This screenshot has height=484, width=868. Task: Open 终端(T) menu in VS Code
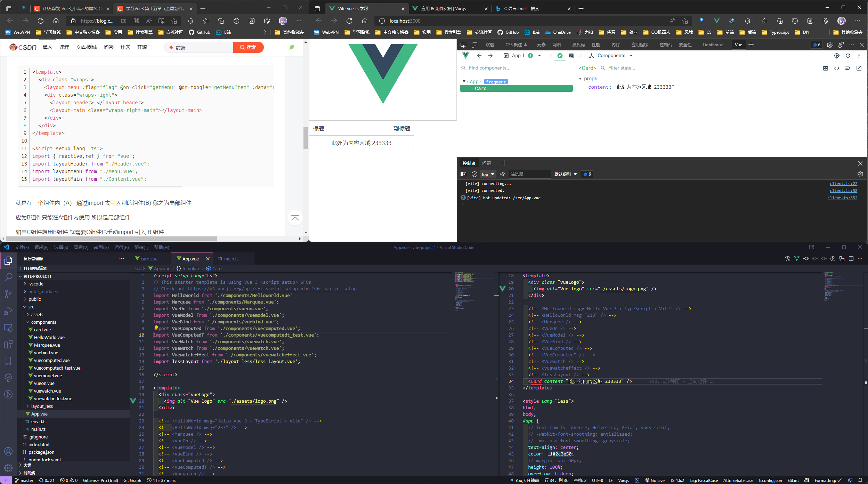coord(141,247)
